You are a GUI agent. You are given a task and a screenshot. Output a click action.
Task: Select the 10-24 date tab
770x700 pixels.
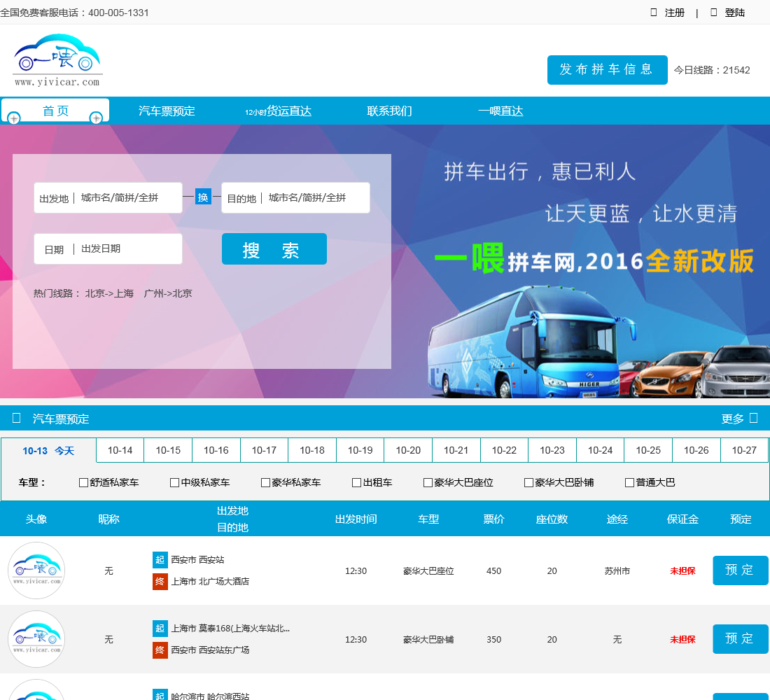[x=600, y=450]
